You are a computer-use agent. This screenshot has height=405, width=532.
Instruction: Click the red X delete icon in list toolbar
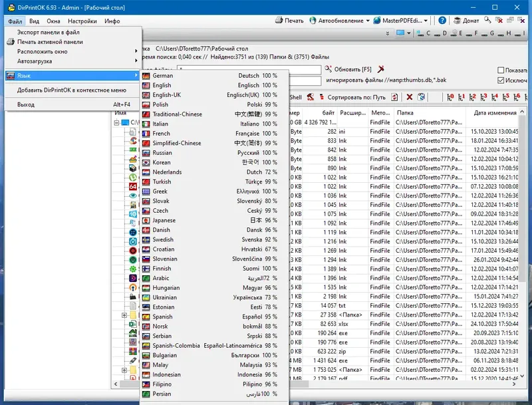point(410,97)
